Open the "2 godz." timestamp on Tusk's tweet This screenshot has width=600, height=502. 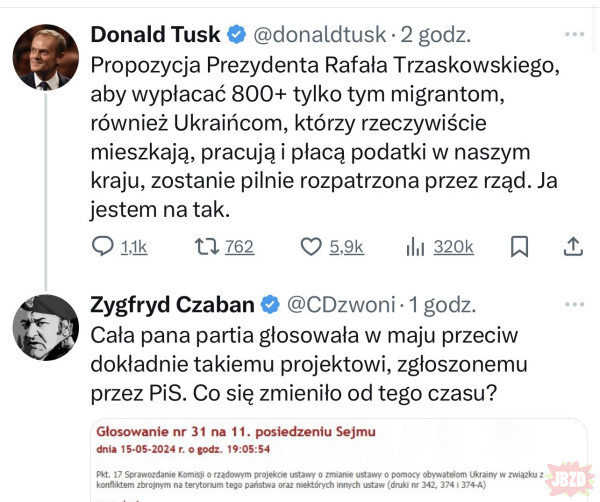click(x=436, y=35)
